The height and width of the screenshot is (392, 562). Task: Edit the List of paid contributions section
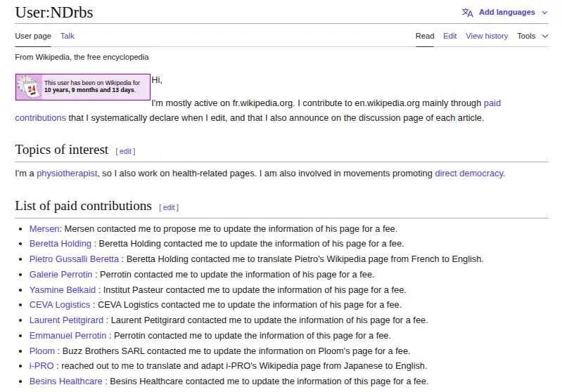coord(169,208)
